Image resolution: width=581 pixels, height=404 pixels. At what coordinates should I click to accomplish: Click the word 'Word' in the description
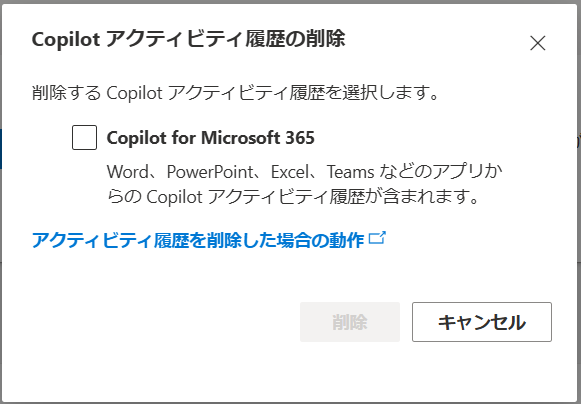pos(127,172)
